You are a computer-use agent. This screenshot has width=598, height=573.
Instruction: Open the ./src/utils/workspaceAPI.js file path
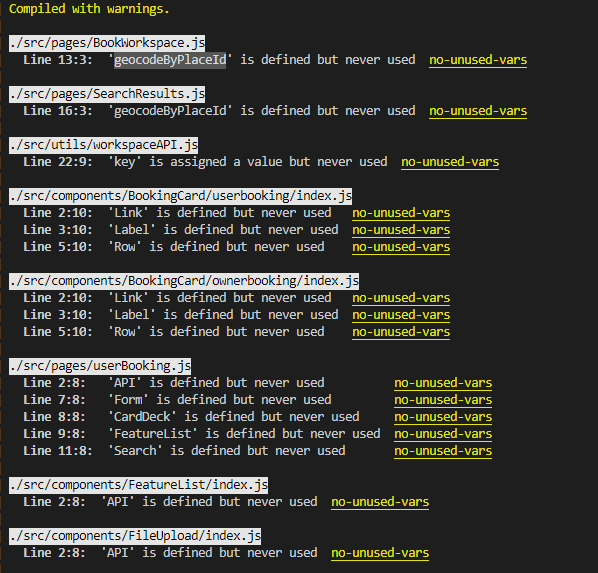point(103,145)
